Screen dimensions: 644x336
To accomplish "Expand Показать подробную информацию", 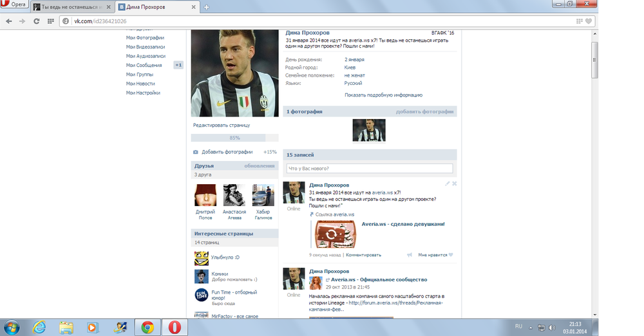I will click(384, 95).
